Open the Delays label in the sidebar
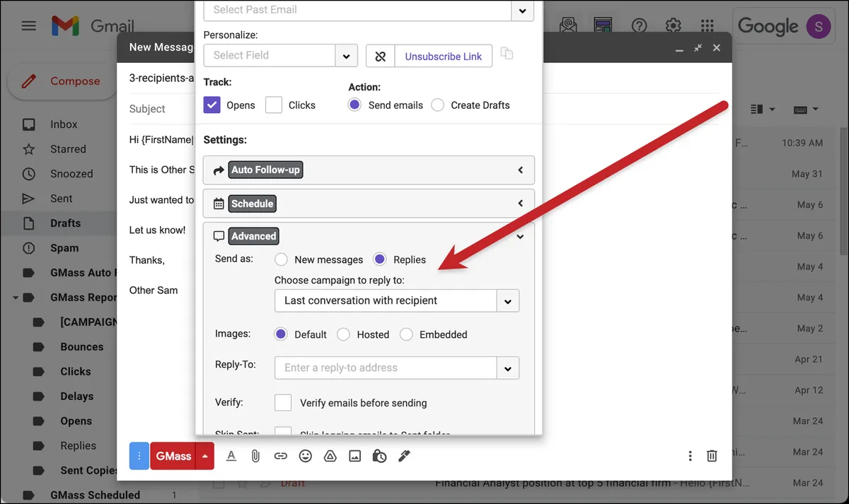849x504 pixels. (77, 397)
